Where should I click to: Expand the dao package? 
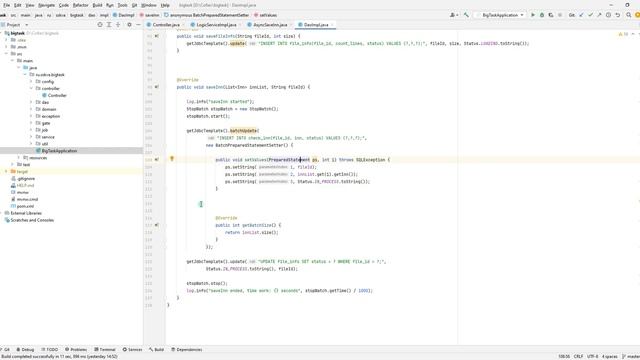[x=31, y=102]
